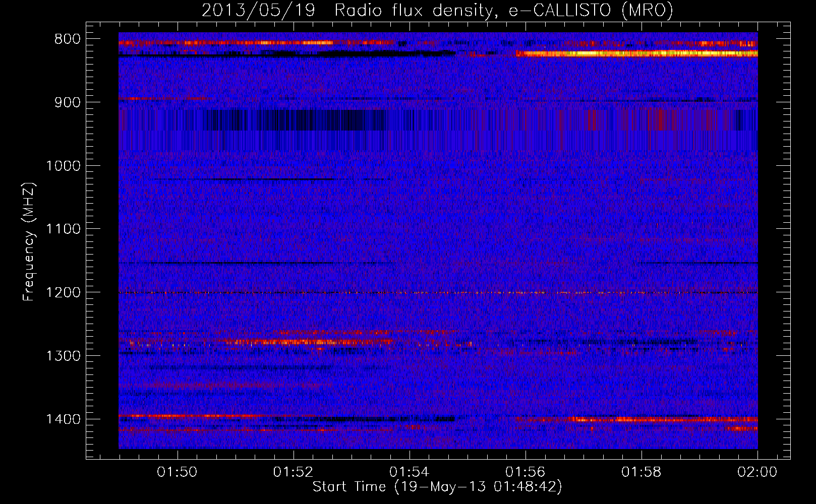816x504 pixels.
Task: Select the 800 frequency tick label
Action: click(67, 39)
